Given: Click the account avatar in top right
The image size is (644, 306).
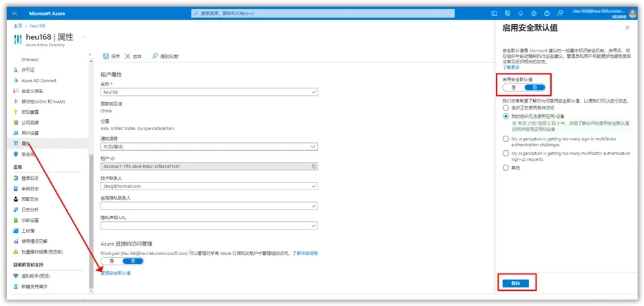Looking at the screenshot, I should tap(632, 14).
